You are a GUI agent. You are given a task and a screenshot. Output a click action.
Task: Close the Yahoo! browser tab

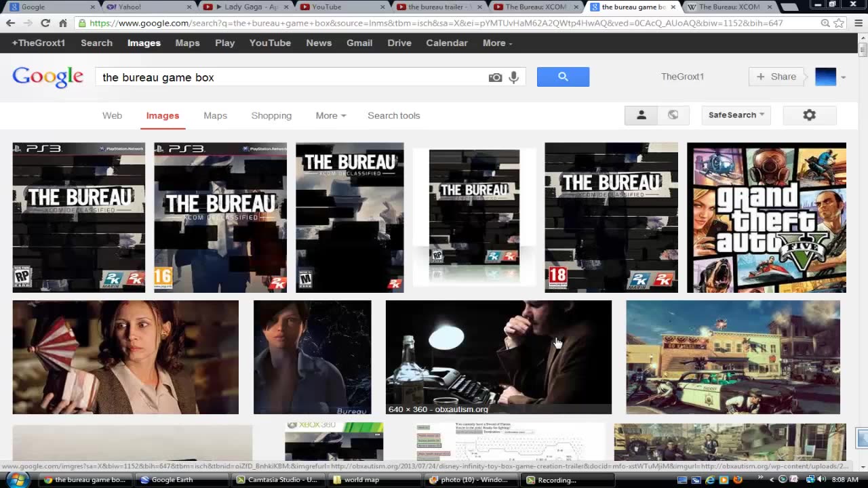tap(189, 7)
